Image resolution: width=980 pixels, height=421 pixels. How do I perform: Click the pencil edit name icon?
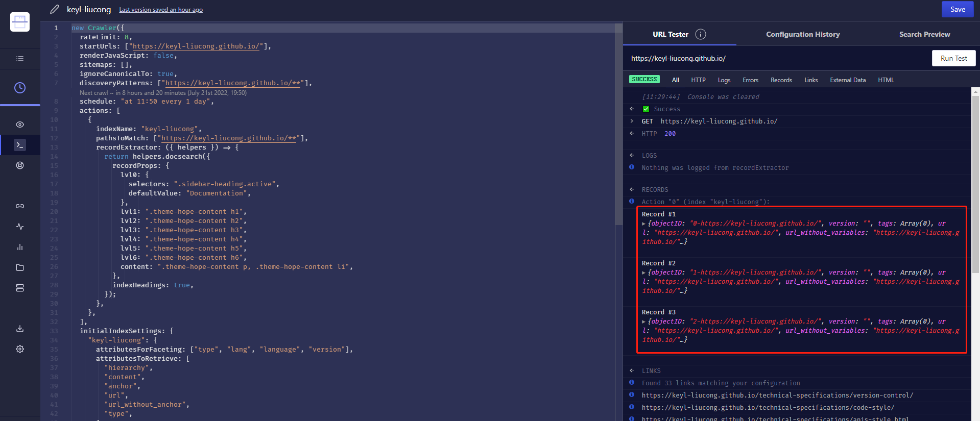(55, 9)
